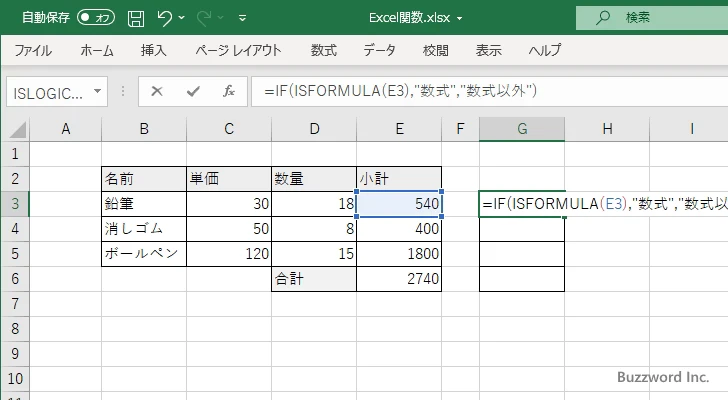Click the cell containing 15
This screenshot has width=728, height=400.
tap(314, 254)
